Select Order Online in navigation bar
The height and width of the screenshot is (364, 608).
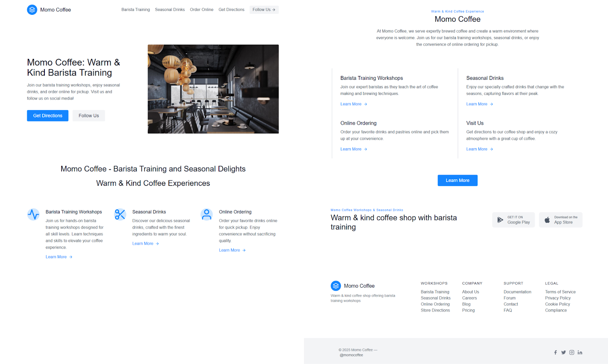(x=201, y=9)
